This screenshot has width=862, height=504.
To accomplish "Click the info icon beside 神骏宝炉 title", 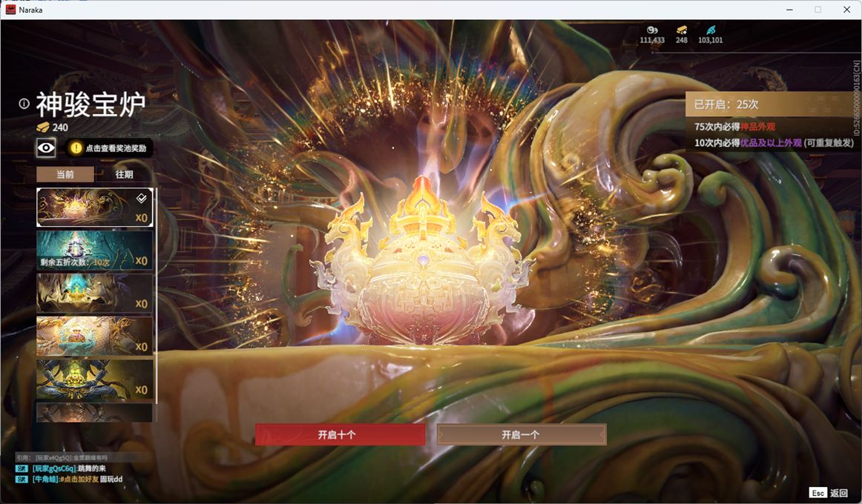I will tap(24, 103).
